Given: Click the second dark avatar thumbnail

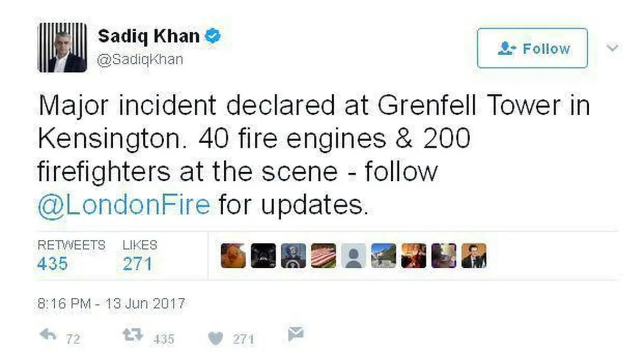Looking at the screenshot, I should pyautogui.click(x=264, y=256).
